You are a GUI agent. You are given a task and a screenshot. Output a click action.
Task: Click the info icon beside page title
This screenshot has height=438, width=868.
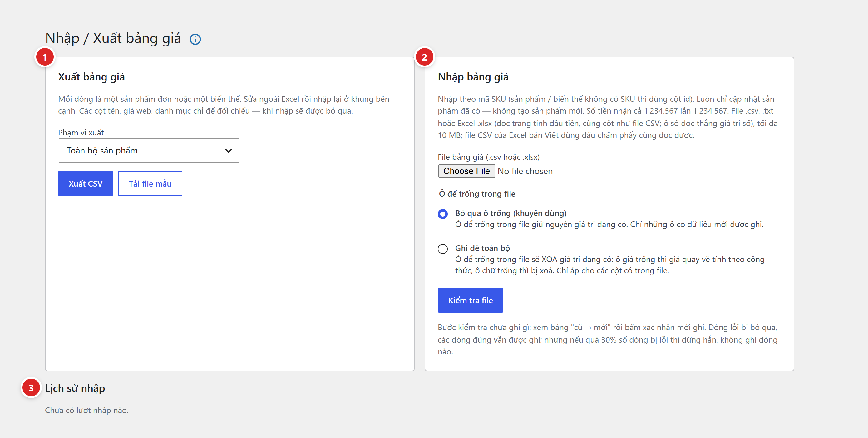click(195, 39)
